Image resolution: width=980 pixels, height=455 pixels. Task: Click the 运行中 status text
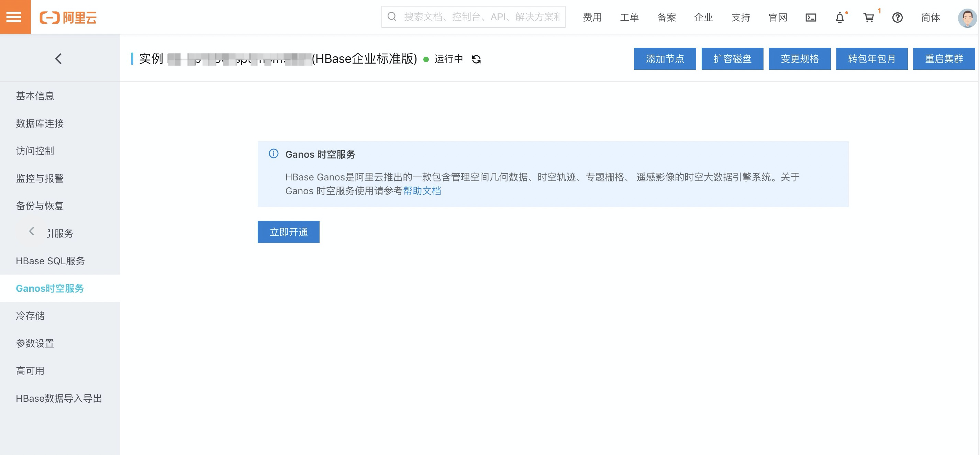coord(448,59)
